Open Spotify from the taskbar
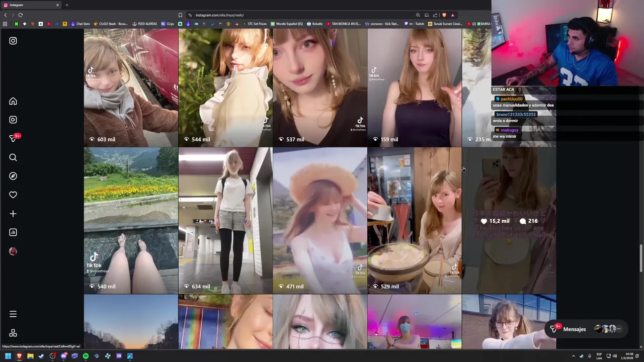 click(x=86, y=356)
